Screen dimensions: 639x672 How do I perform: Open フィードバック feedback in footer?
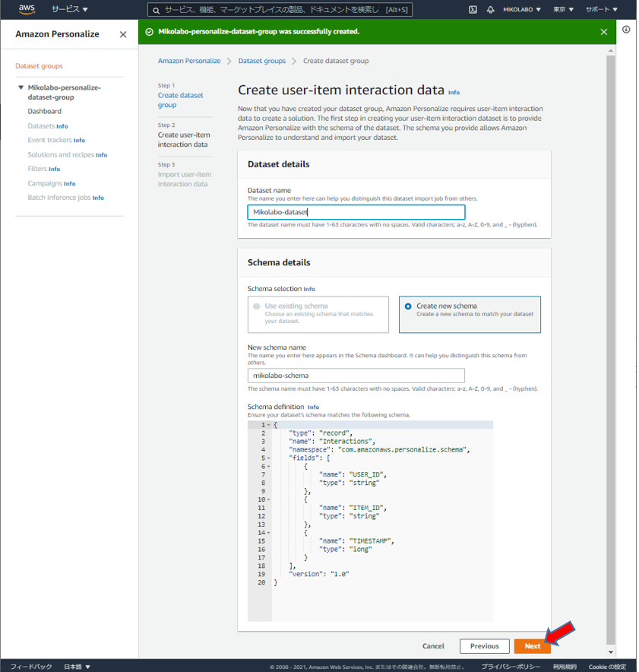point(31,667)
